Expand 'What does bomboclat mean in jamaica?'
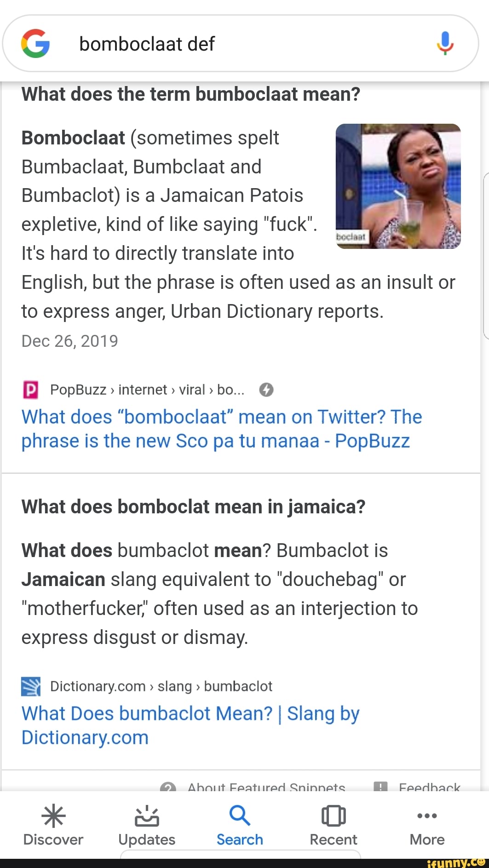 pos(193,506)
